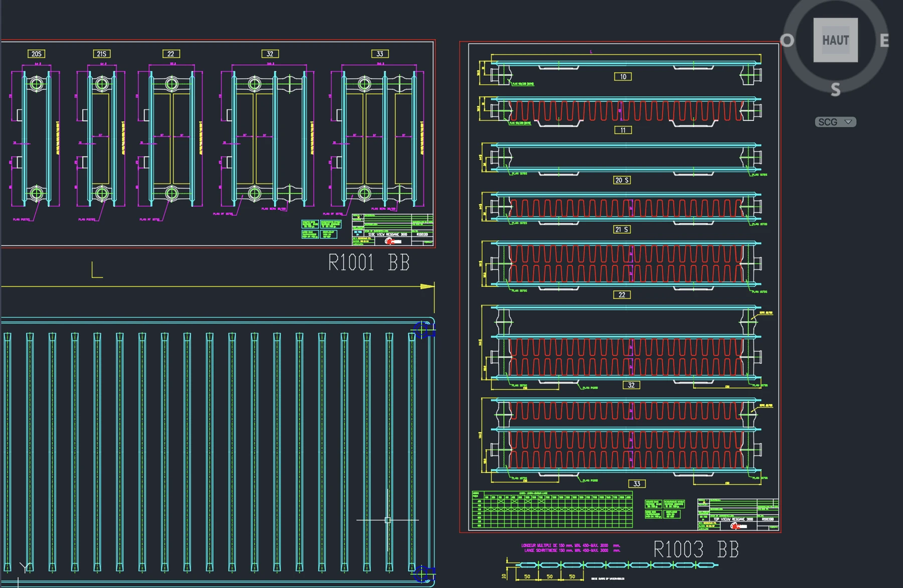Pick the blue connector circle at radiator top corner
Viewport: 903px width, 588px height.
coord(423,330)
